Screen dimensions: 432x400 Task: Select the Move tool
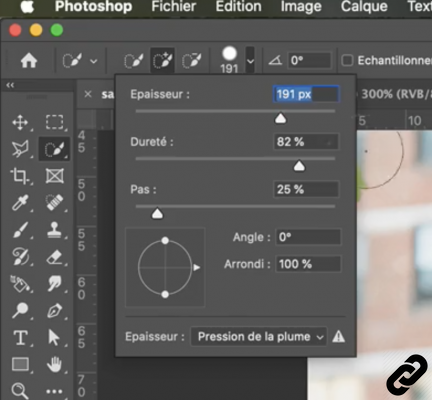click(20, 122)
